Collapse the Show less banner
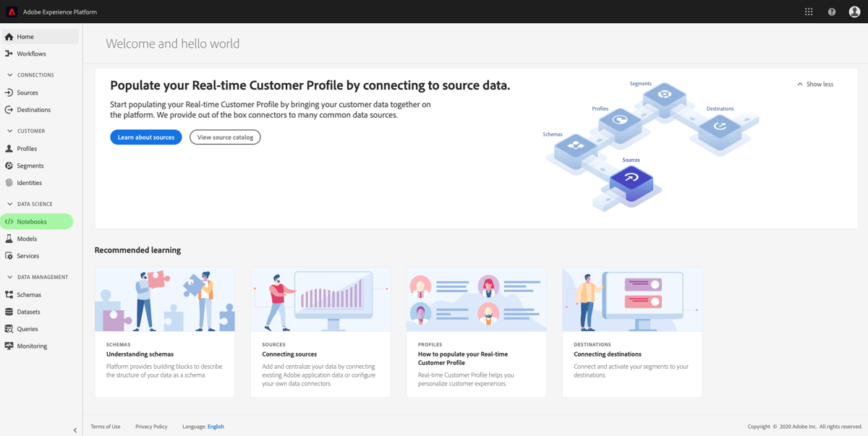Viewport: 868px width, 436px height. tap(814, 84)
